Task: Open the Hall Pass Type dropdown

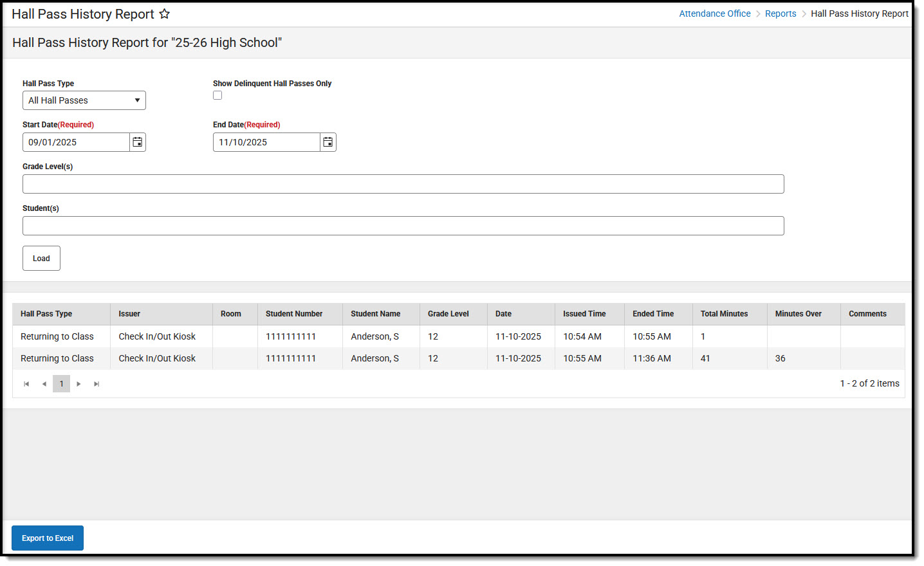Action: (x=84, y=100)
